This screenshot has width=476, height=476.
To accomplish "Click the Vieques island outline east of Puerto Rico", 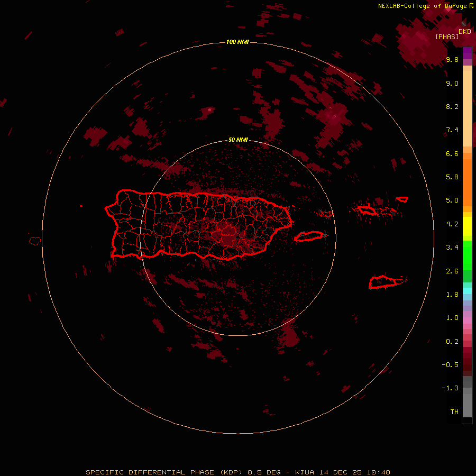I will click(x=309, y=236).
